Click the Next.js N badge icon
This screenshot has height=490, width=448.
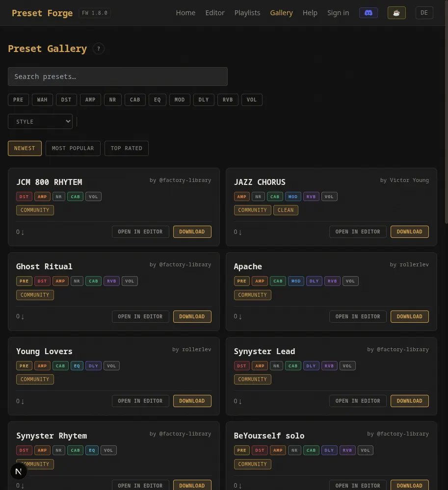coord(19,471)
